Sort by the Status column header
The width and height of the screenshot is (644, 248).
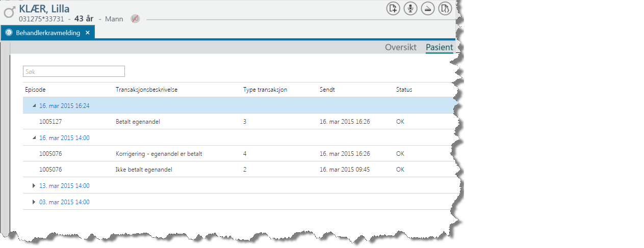pos(404,90)
